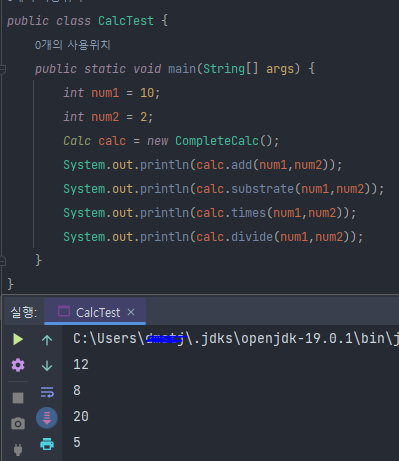Viewport: 399px width, 461px height.
Task: Click the plug icon in run sidebar
Action: (x=18, y=450)
